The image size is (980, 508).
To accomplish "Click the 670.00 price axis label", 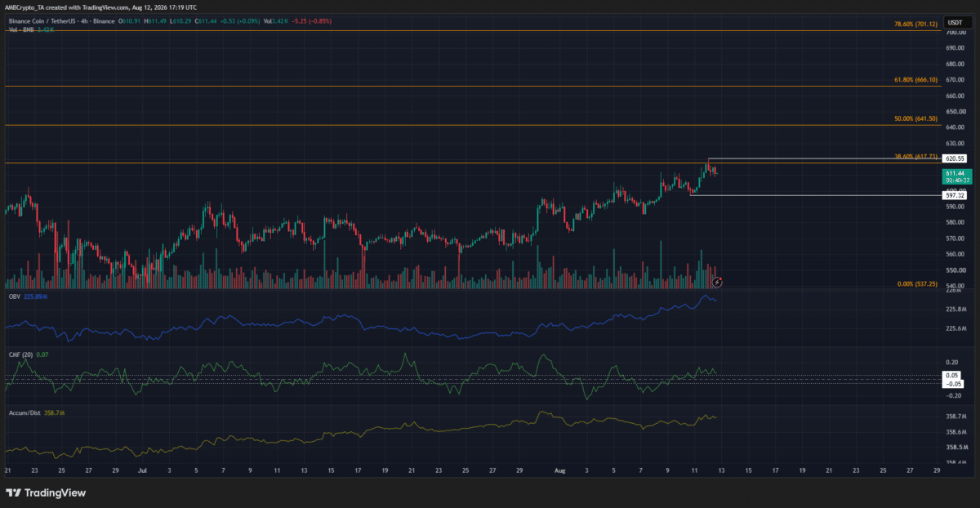I will pos(955,80).
